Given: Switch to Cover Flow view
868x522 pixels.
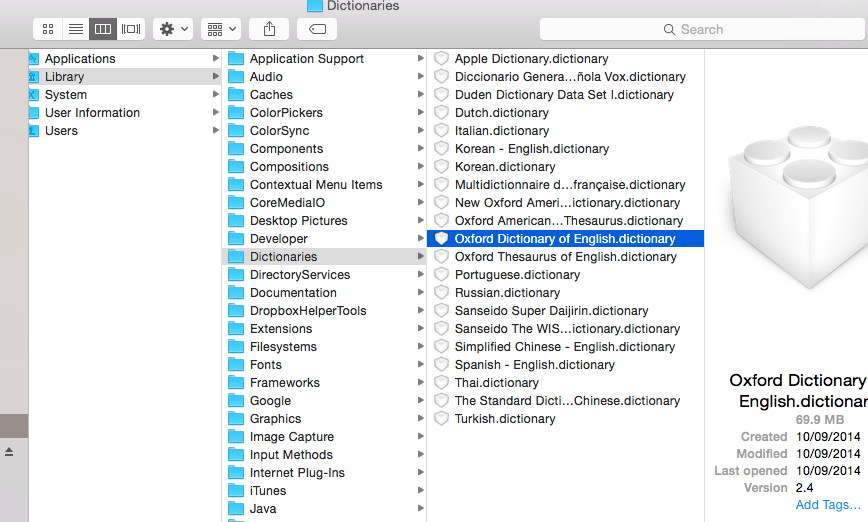Looking at the screenshot, I should 131,29.
